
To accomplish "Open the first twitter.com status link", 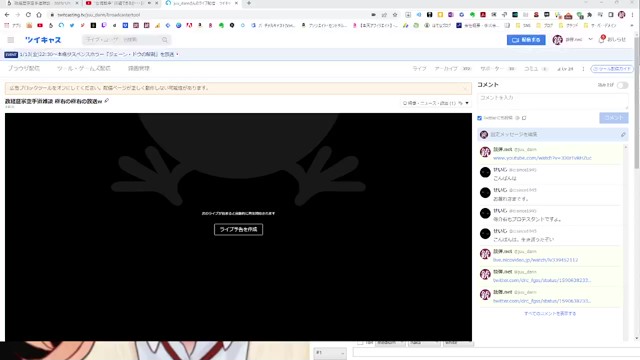I will (x=542, y=280).
